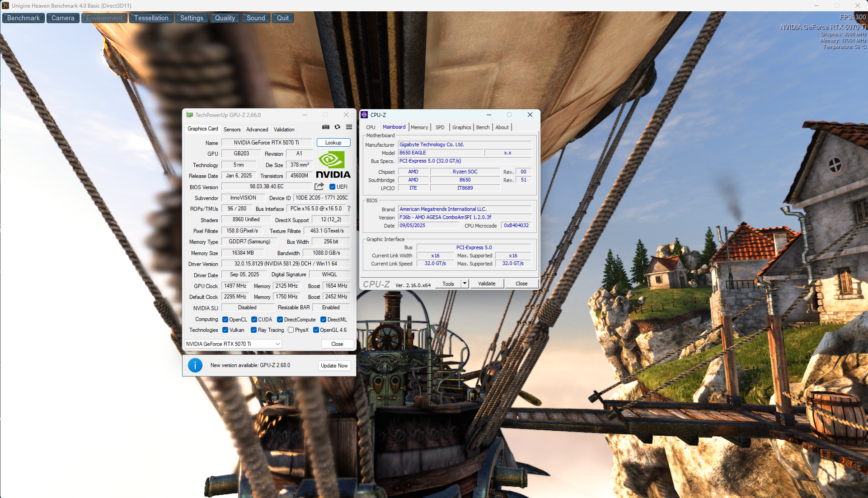Expand the CPU-Z Tools dropdown arrow
The width and height of the screenshot is (868, 498).
464,284
